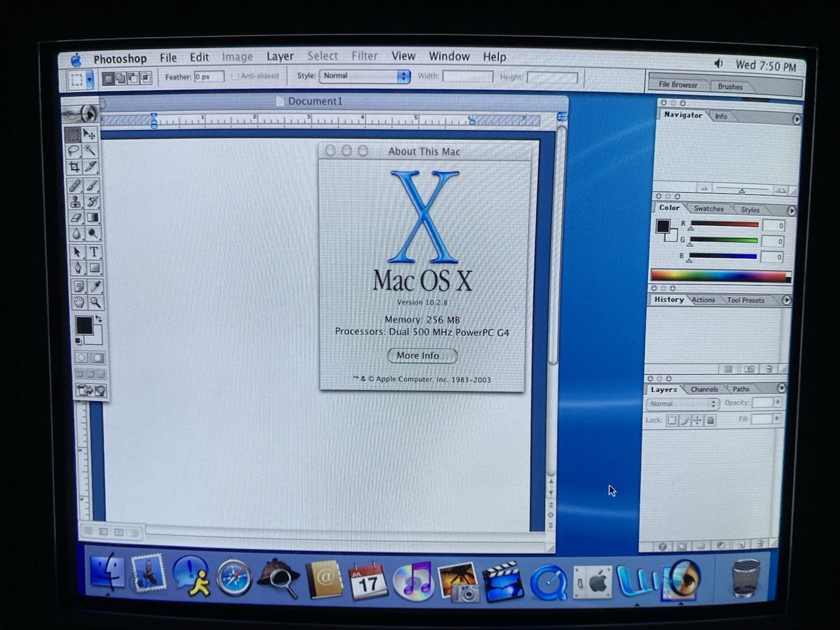Open the History panel flyout menu

(786, 300)
